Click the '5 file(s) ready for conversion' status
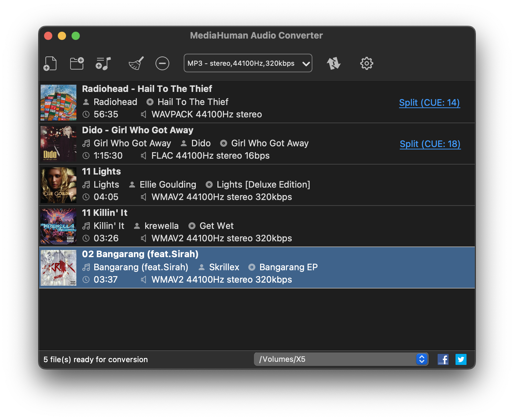This screenshot has height=420, width=514. coord(96,359)
